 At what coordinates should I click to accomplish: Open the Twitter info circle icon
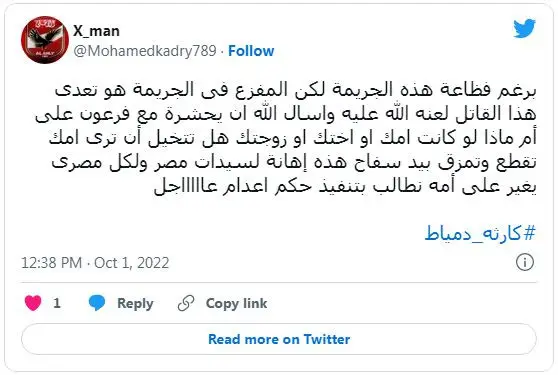coord(525,262)
